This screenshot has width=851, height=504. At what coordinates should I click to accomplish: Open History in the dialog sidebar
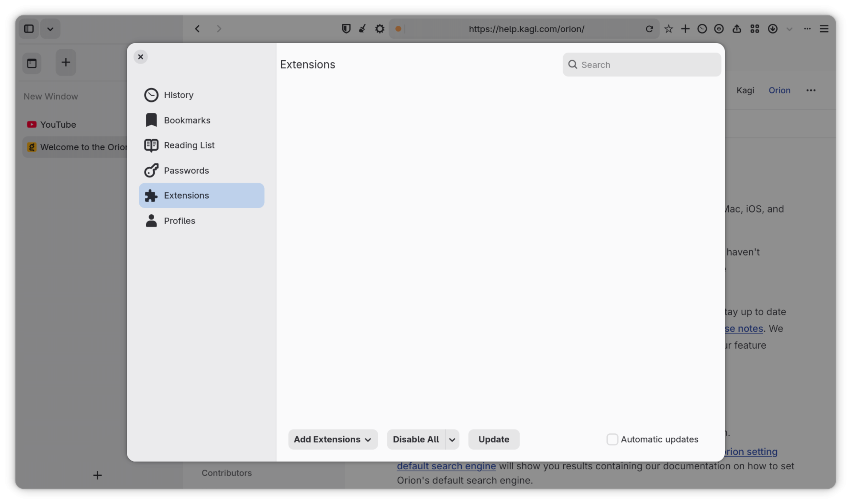tap(202, 95)
